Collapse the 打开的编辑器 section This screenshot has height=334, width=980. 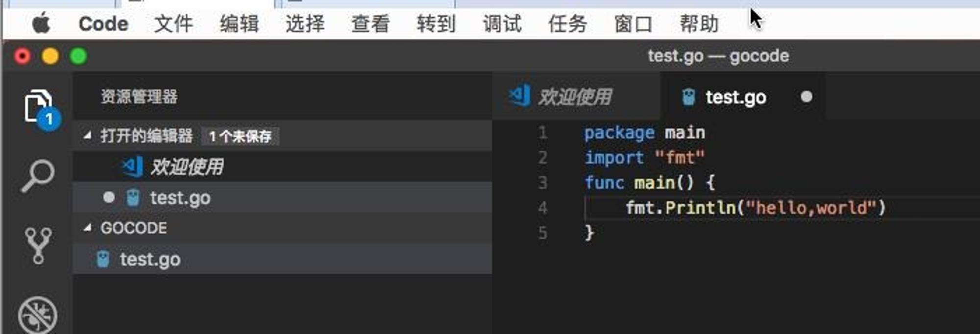click(x=87, y=136)
